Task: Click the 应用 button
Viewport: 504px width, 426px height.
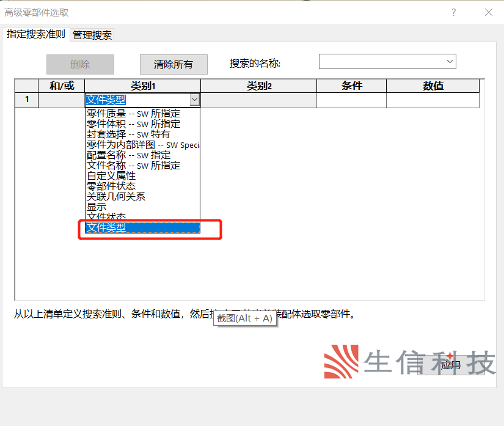Action: point(451,365)
